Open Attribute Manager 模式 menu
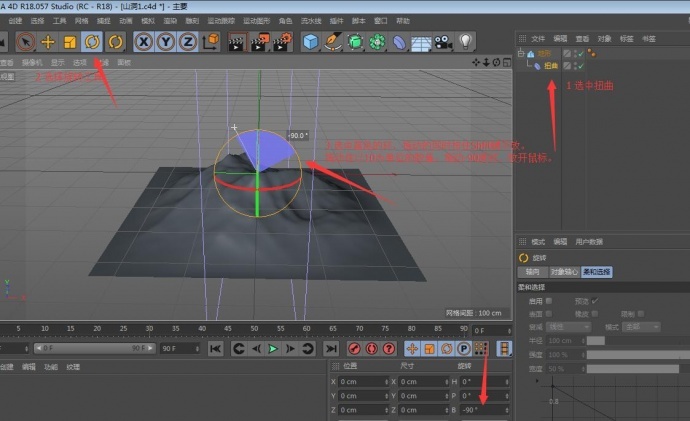 (538, 242)
